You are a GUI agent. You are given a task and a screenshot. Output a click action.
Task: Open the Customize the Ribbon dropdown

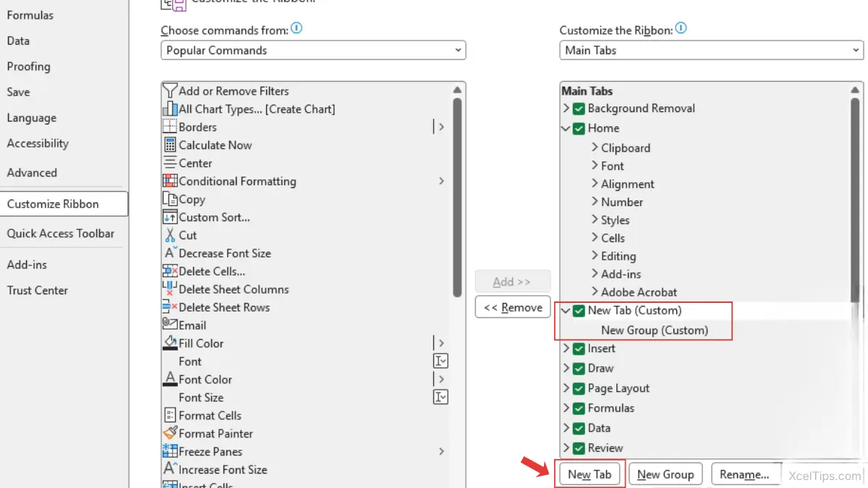click(711, 51)
